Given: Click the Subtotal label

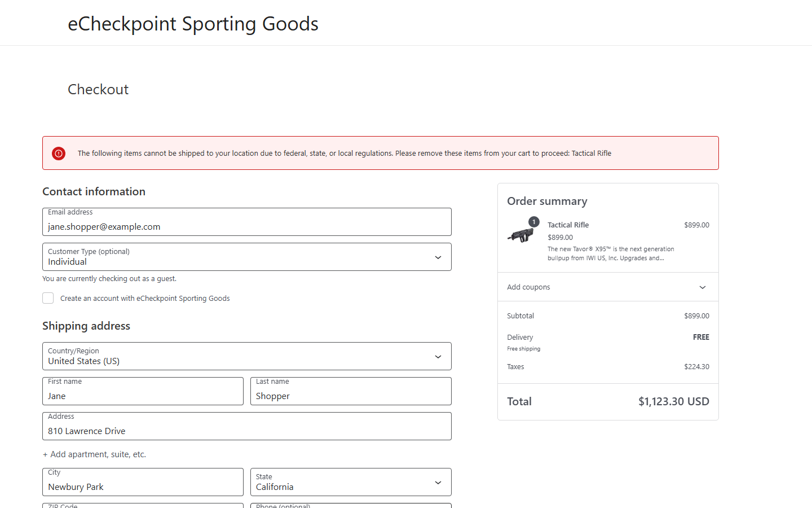Looking at the screenshot, I should coord(520,316).
